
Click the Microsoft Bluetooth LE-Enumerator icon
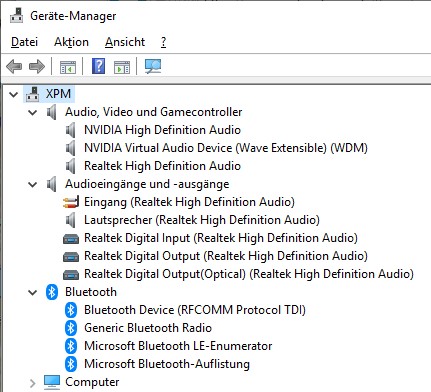71,346
